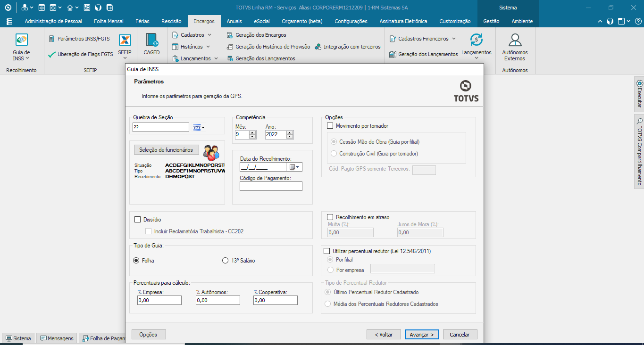This screenshot has width=644, height=345.
Task: Open arrow next to refresh window icon
Action: 60,8
